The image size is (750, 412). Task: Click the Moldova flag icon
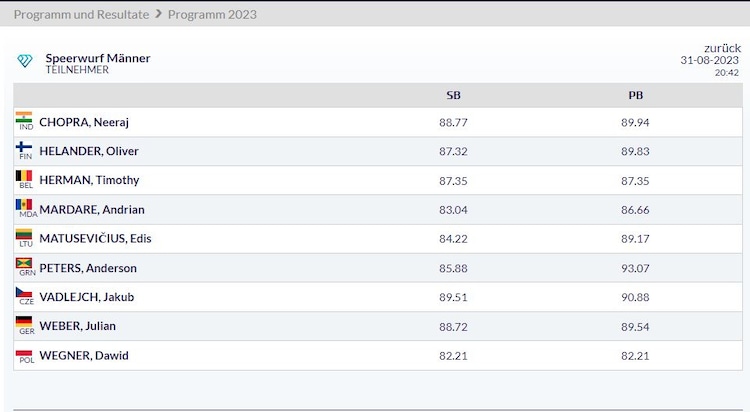[24, 206]
